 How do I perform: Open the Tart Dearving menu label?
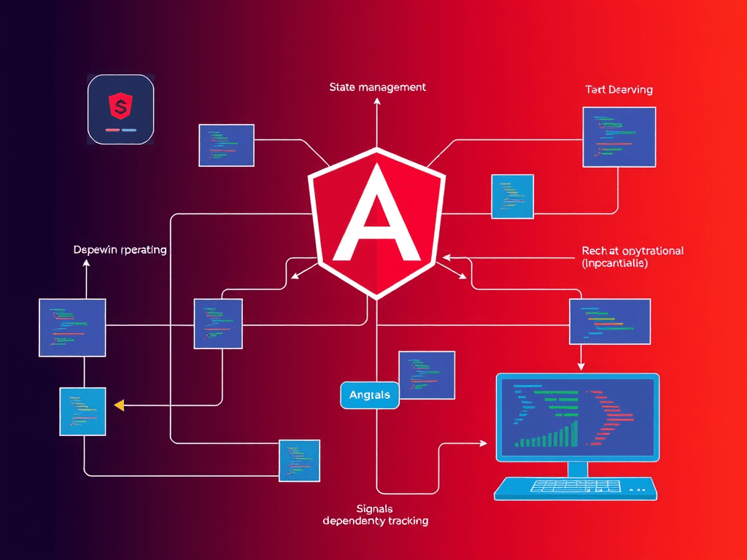[x=619, y=89]
